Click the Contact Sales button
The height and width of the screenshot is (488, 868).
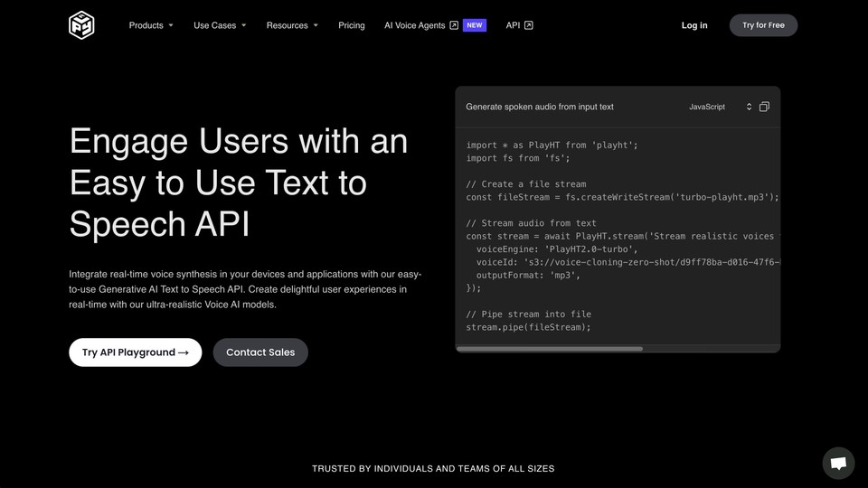click(x=260, y=352)
